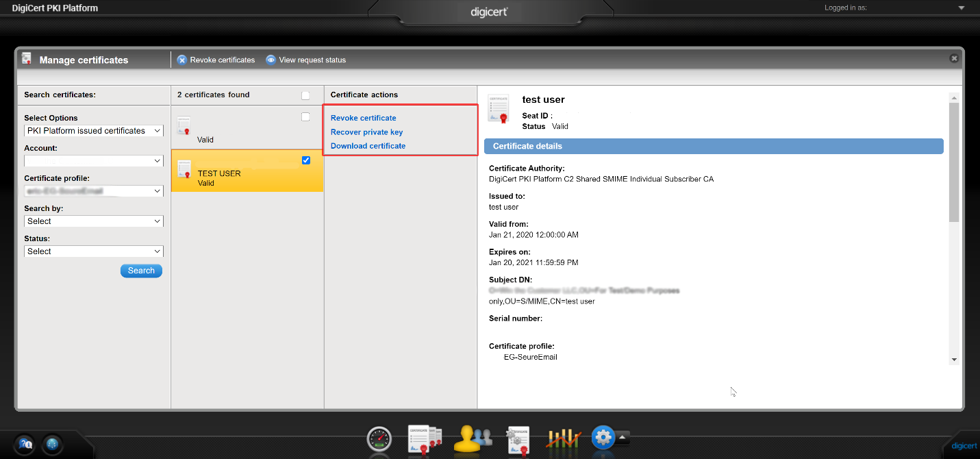Viewport: 980px width, 459px height.
Task: Expand the small arrow beside the settings gear
Action: 623,436
